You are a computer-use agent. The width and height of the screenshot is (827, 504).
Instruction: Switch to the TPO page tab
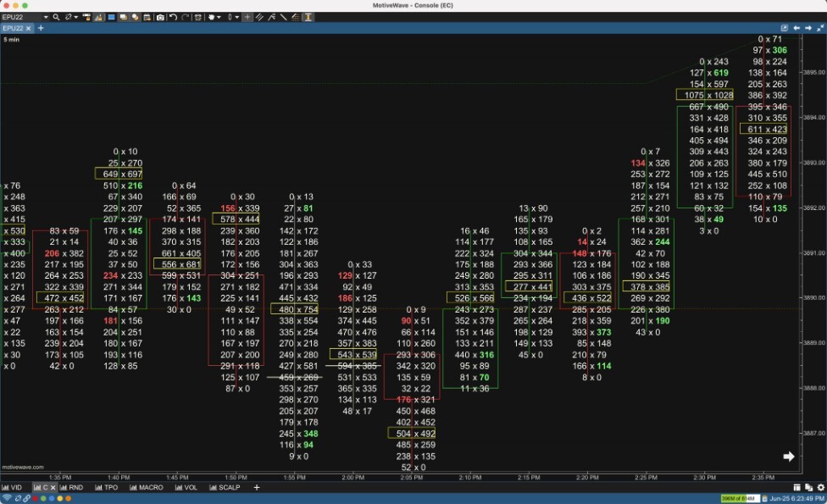point(107,488)
